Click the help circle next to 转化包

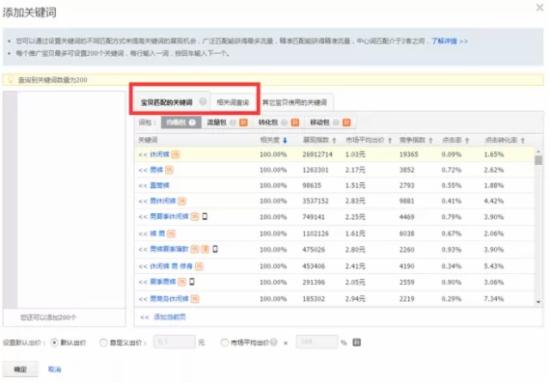[x=284, y=122]
